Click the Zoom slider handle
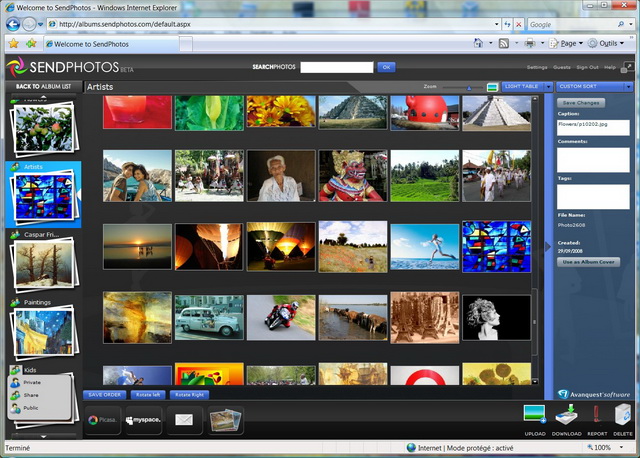Screen dimensions: 640x458 [470, 87]
